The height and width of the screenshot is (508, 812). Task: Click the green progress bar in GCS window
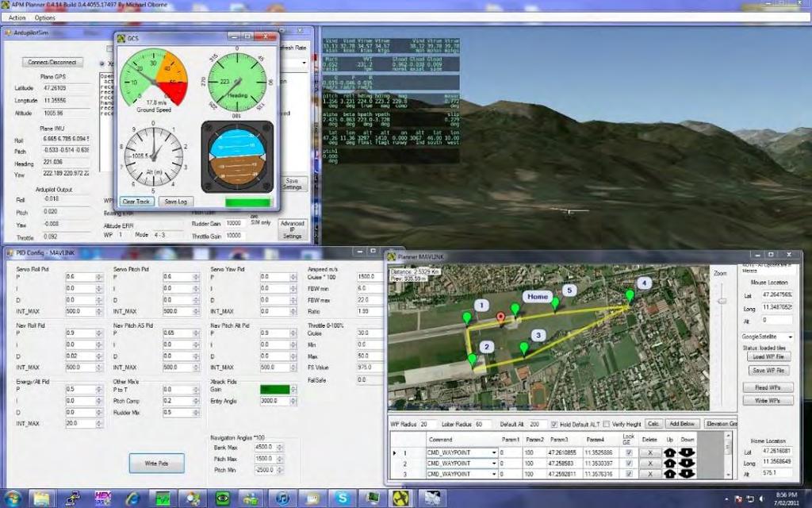coord(248,202)
